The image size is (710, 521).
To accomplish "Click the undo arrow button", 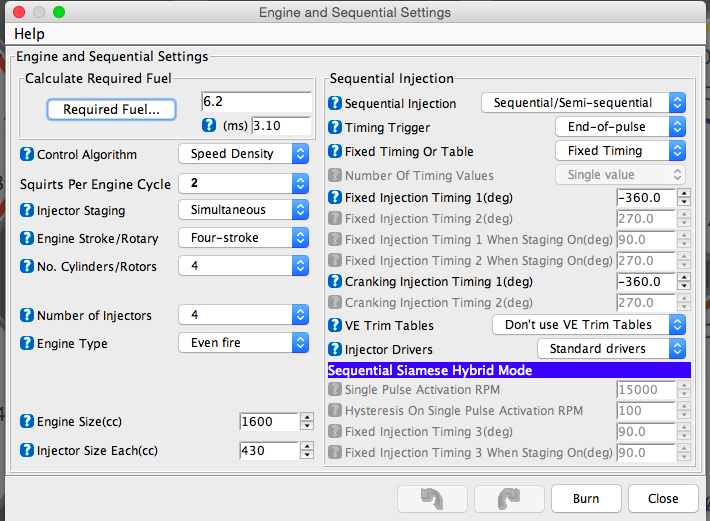I will 431,499.
